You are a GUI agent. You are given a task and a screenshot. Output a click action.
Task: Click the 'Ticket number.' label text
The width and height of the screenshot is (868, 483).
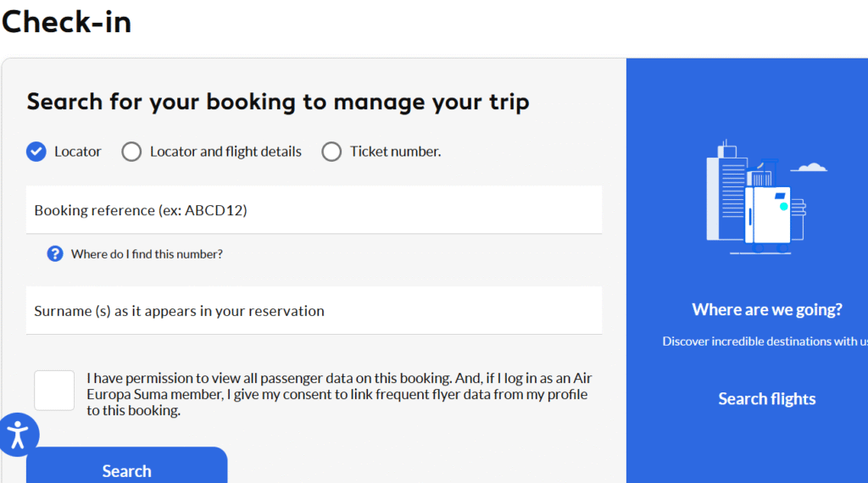395,152
